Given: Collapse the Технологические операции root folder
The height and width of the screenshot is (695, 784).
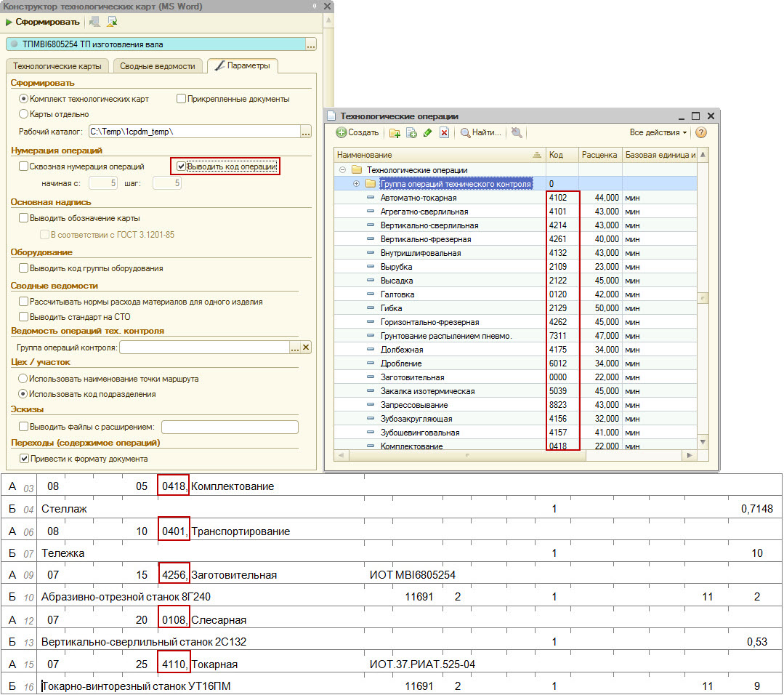Looking at the screenshot, I should [x=342, y=170].
